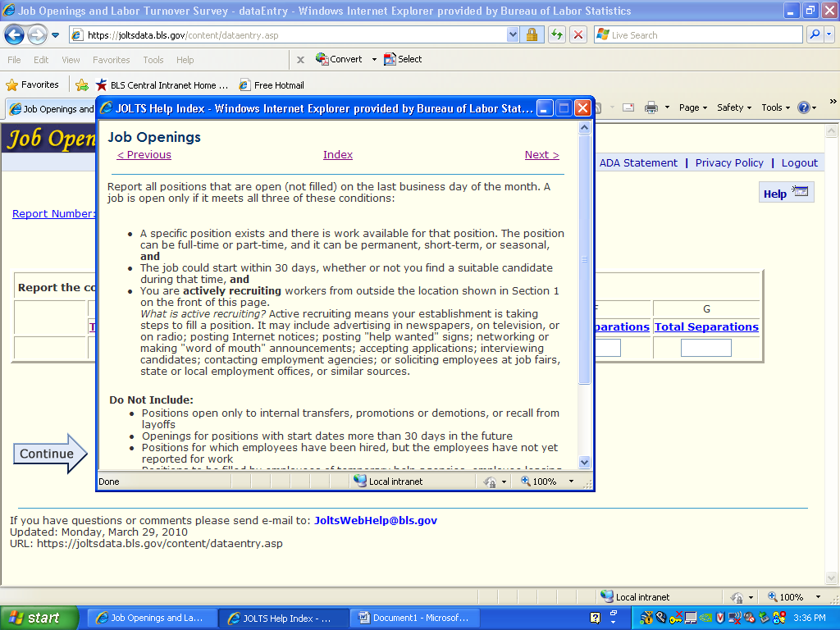Click the Windows start button

point(39,618)
